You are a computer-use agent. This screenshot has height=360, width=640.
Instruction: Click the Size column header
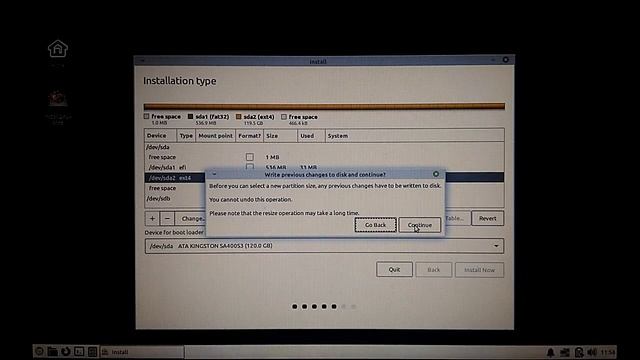click(x=280, y=136)
